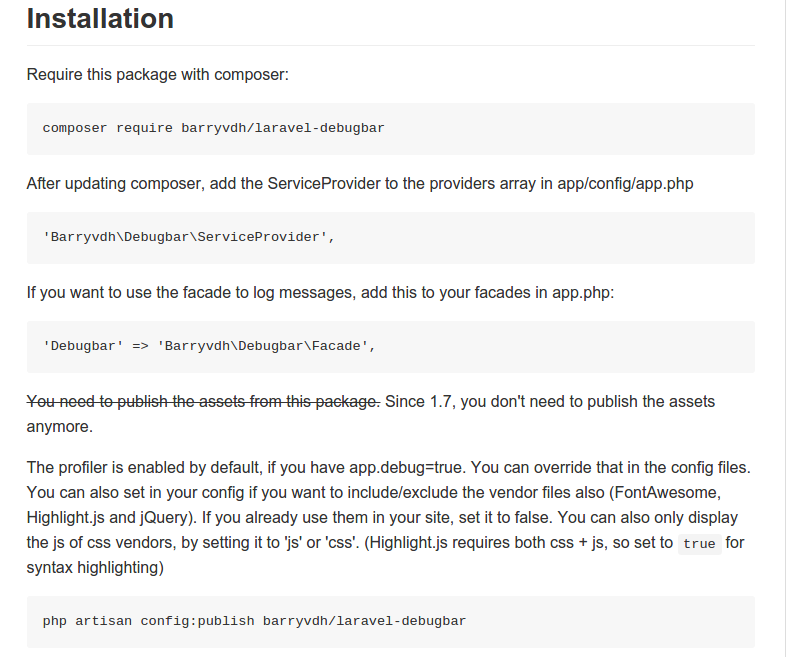Click the 'syntax highlighting)' text
The width and height of the screenshot is (787, 657).
[95, 568]
